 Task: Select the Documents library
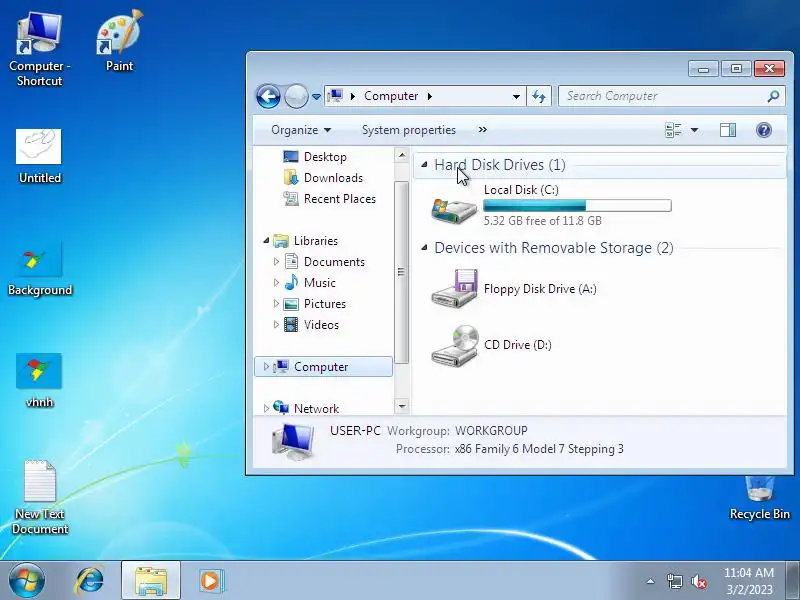334,262
